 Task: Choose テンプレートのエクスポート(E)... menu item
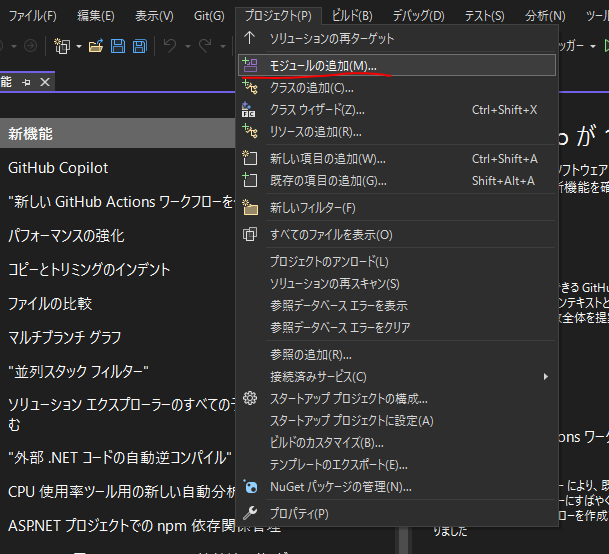tap(397, 465)
